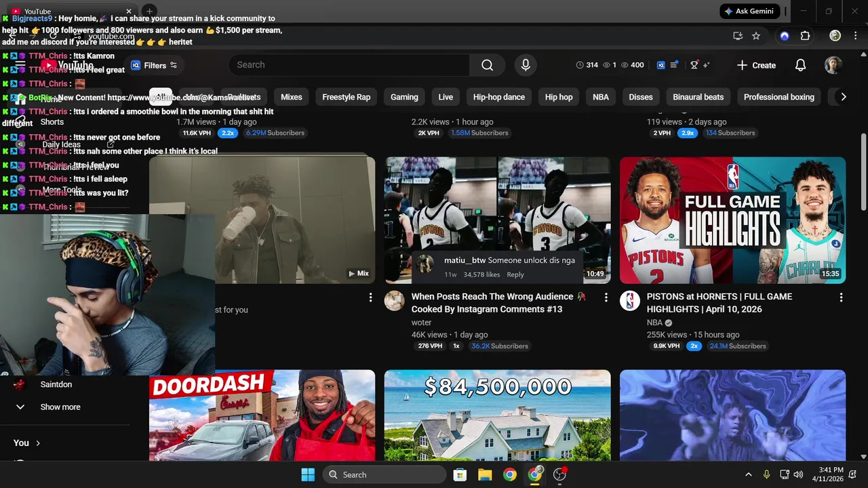
Task: Open File Explorer from taskbar
Action: (x=485, y=474)
